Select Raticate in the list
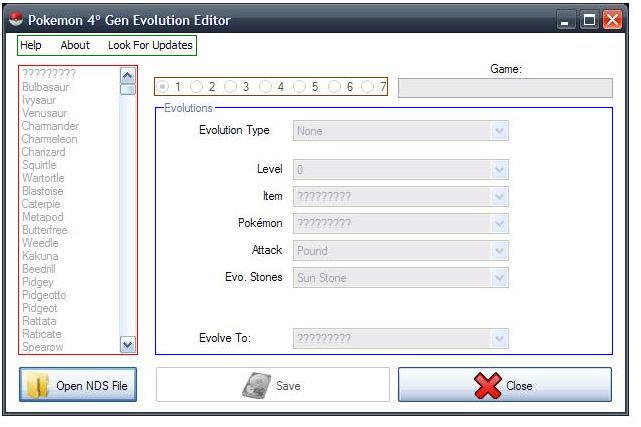The height and width of the screenshot is (427, 641). click(x=42, y=334)
